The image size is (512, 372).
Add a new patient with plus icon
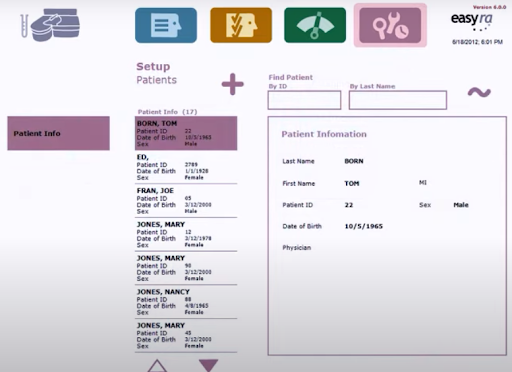pos(233,84)
